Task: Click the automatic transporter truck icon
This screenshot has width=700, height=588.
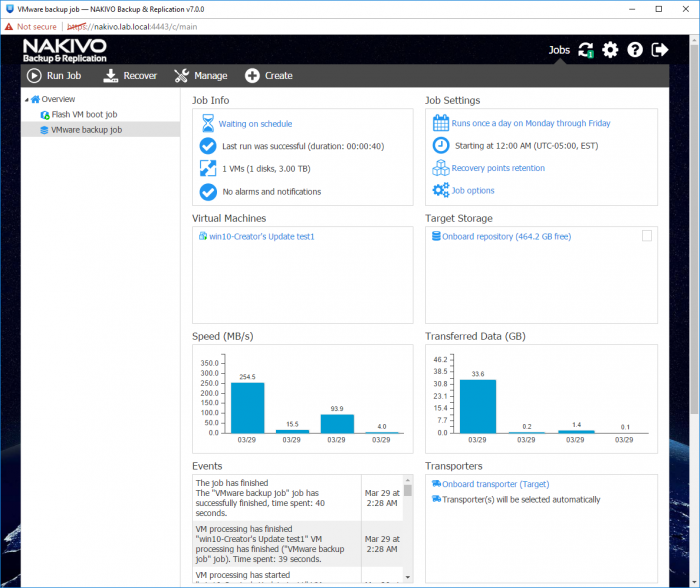Action: (436, 499)
